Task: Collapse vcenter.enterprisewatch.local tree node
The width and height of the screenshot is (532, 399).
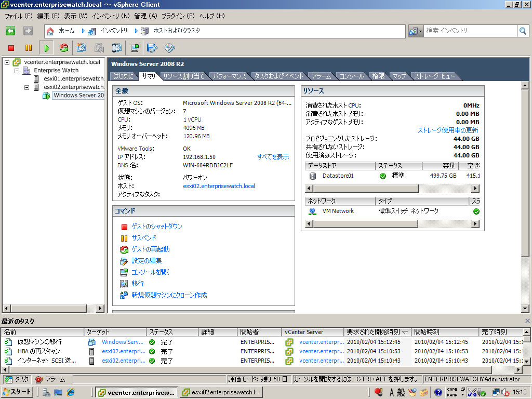Action: 7,62
